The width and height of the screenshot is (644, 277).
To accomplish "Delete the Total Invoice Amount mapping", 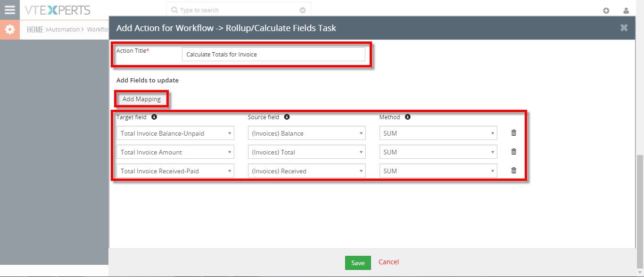I will 514,152.
